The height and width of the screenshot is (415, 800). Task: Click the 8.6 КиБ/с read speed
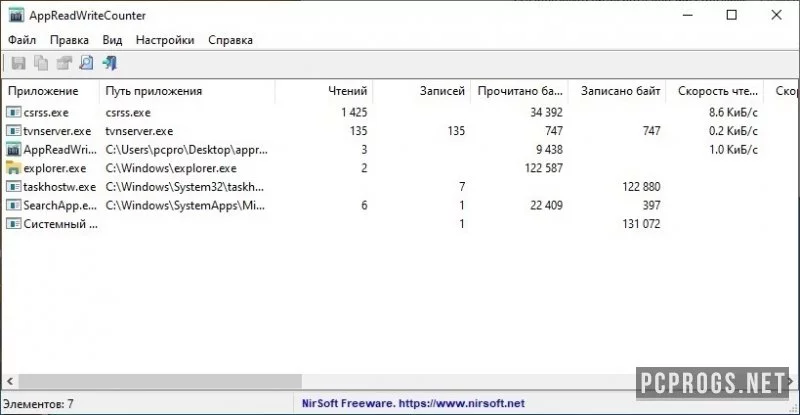point(733,112)
